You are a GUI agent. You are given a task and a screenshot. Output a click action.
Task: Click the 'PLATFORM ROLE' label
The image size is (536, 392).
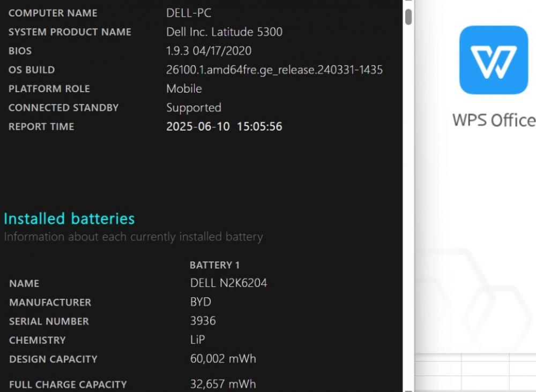pos(49,89)
